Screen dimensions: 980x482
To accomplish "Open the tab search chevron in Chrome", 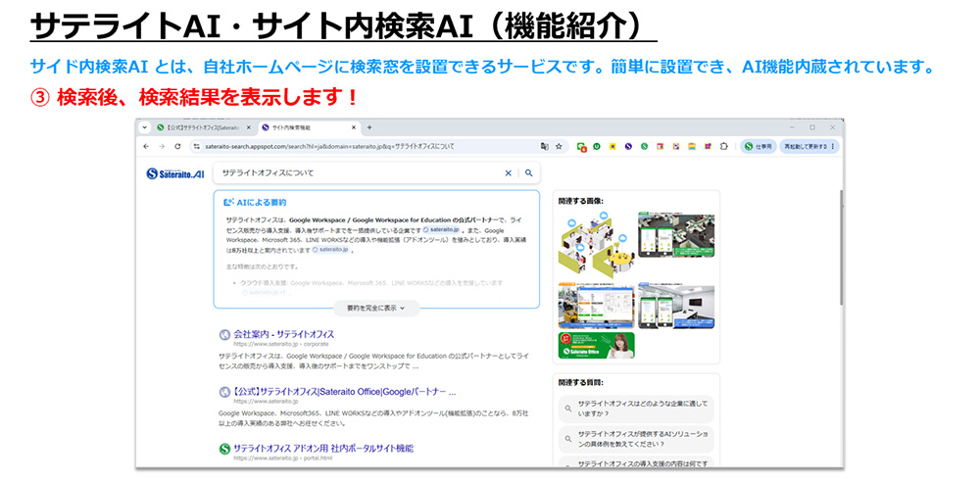I will click(x=145, y=127).
